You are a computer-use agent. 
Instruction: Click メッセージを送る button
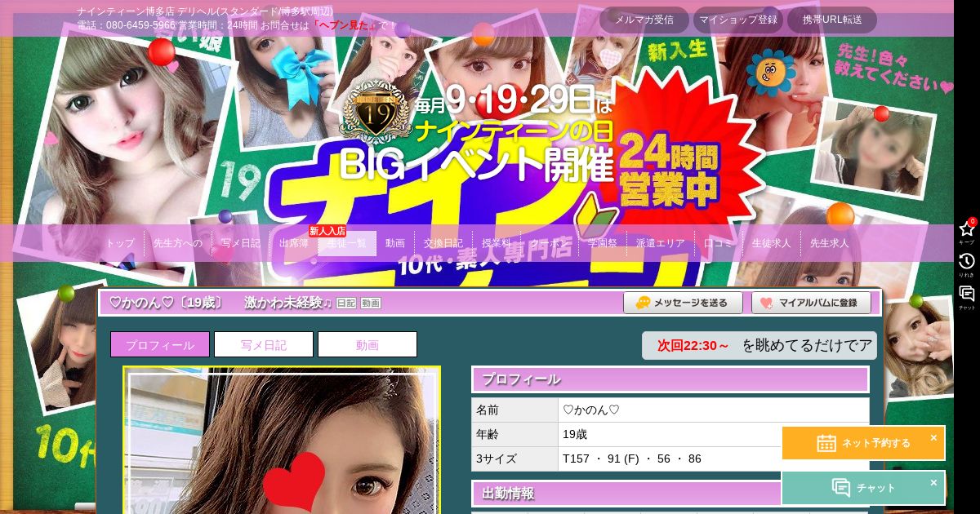coord(683,303)
